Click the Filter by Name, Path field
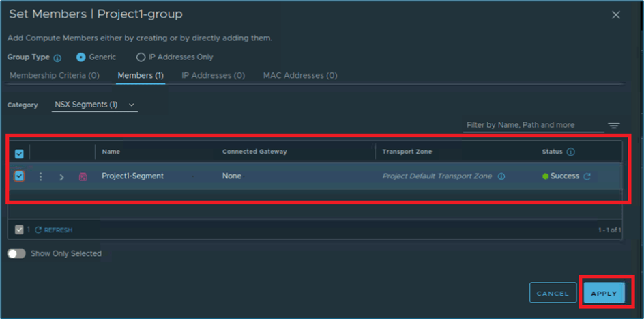The height and width of the screenshot is (319, 644). tap(532, 125)
